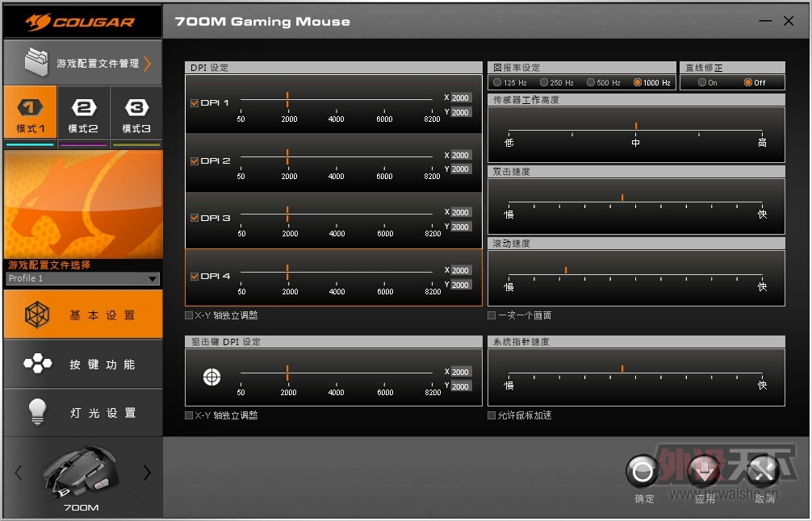Select 125 Hz polling rate
The image size is (812, 521).
[x=497, y=82]
